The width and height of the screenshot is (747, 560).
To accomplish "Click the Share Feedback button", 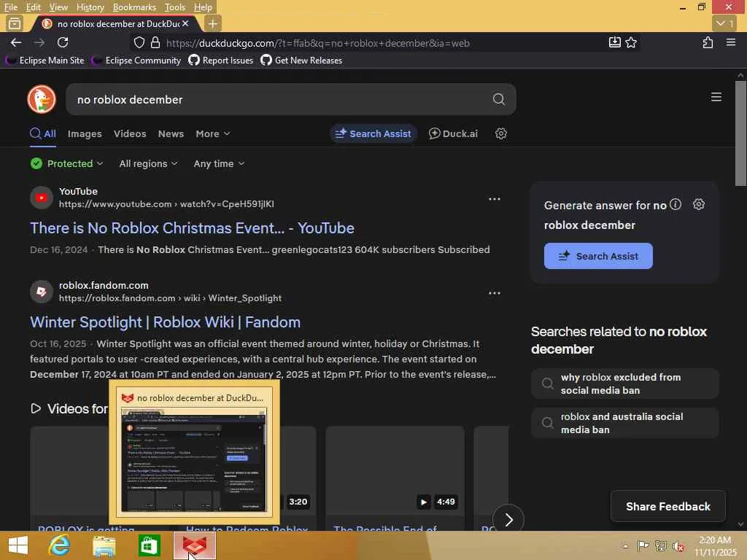I will (x=668, y=506).
